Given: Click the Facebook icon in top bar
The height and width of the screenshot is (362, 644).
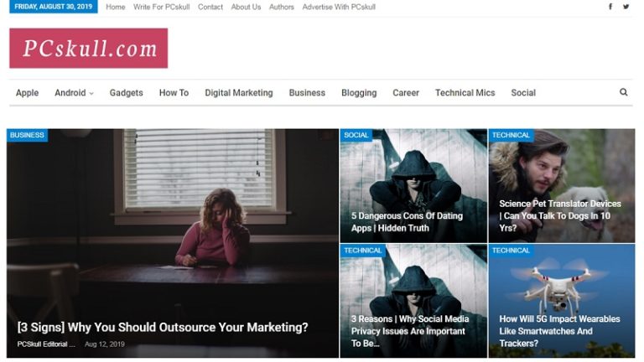Looking at the screenshot, I should (x=610, y=7).
